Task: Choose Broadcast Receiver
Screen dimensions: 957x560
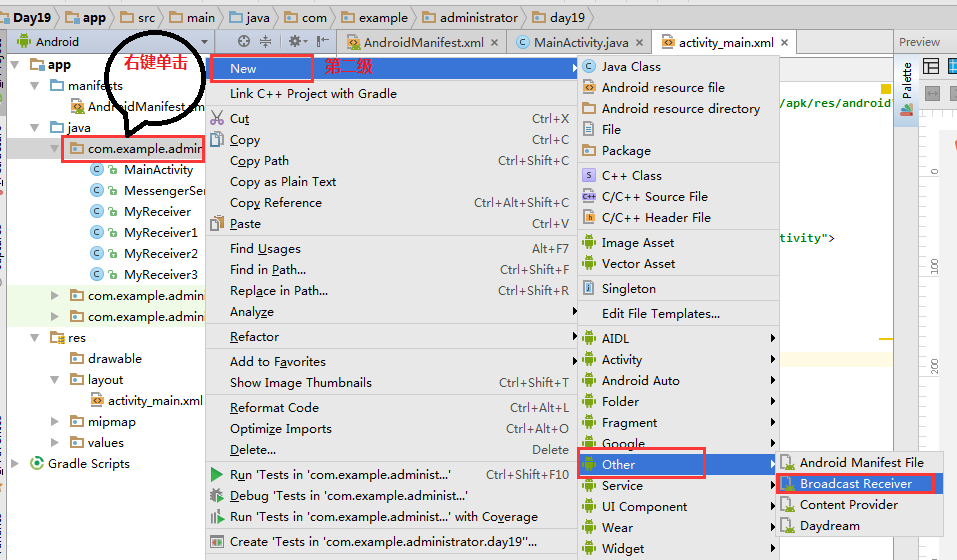Action: 860,484
